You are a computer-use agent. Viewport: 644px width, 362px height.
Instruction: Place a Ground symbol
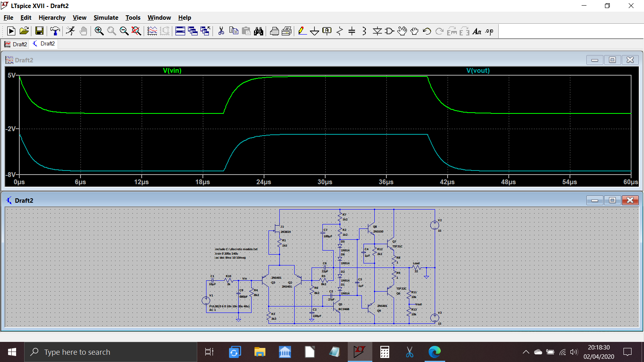coord(315,31)
